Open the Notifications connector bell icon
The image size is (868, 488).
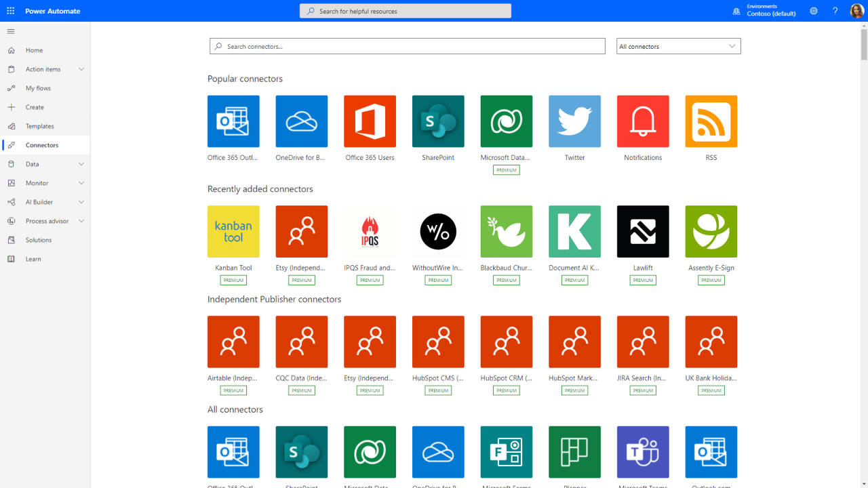642,121
